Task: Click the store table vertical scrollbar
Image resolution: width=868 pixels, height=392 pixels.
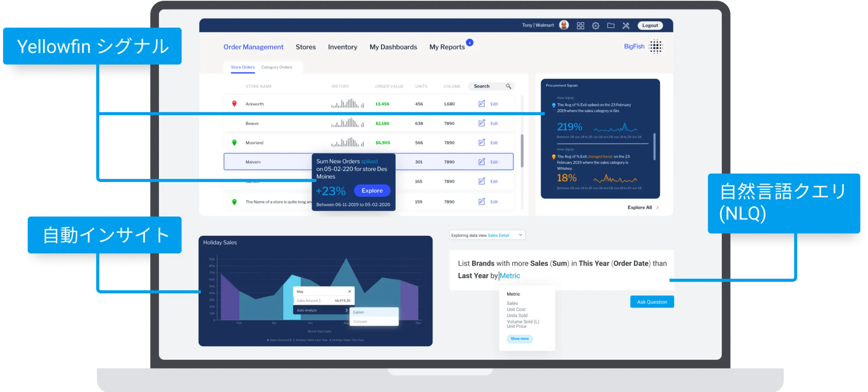Action: coord(522,150)
